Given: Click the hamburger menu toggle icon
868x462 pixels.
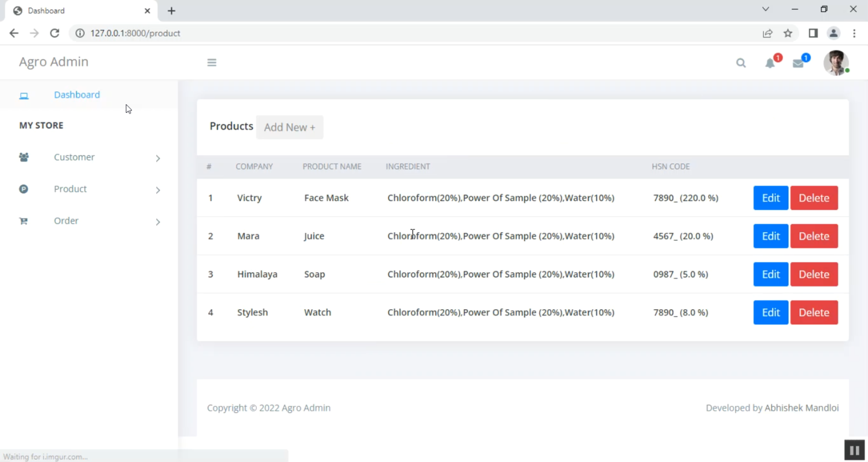Looking at the screenshot, I should [212, 63].
